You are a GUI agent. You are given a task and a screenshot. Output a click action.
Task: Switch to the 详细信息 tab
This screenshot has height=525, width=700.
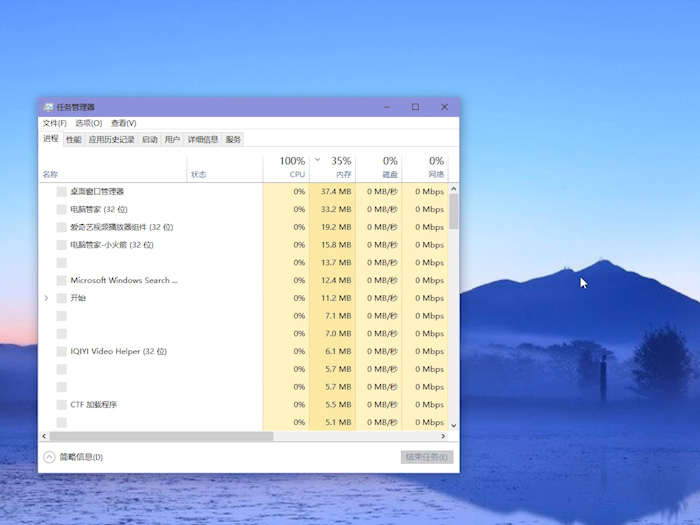coord(203,140)
